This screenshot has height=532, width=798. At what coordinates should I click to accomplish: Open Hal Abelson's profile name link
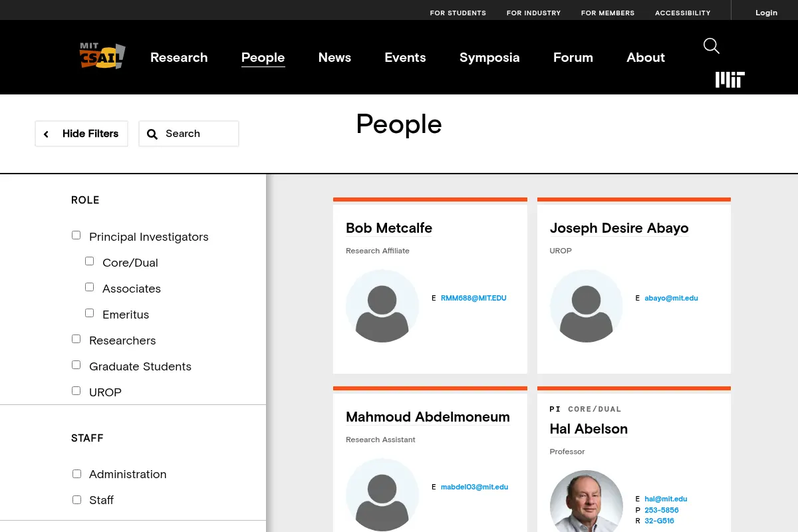(x=589, y=429)
